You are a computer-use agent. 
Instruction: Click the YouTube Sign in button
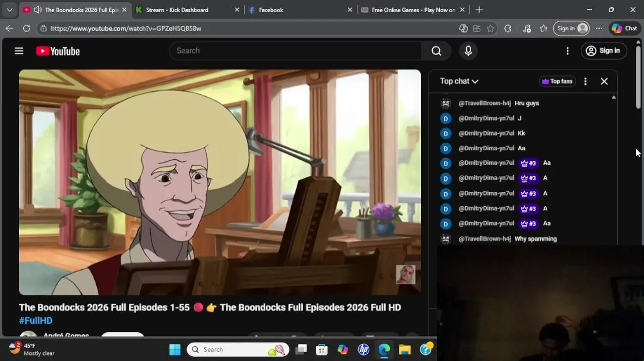[x=603, y=51]
